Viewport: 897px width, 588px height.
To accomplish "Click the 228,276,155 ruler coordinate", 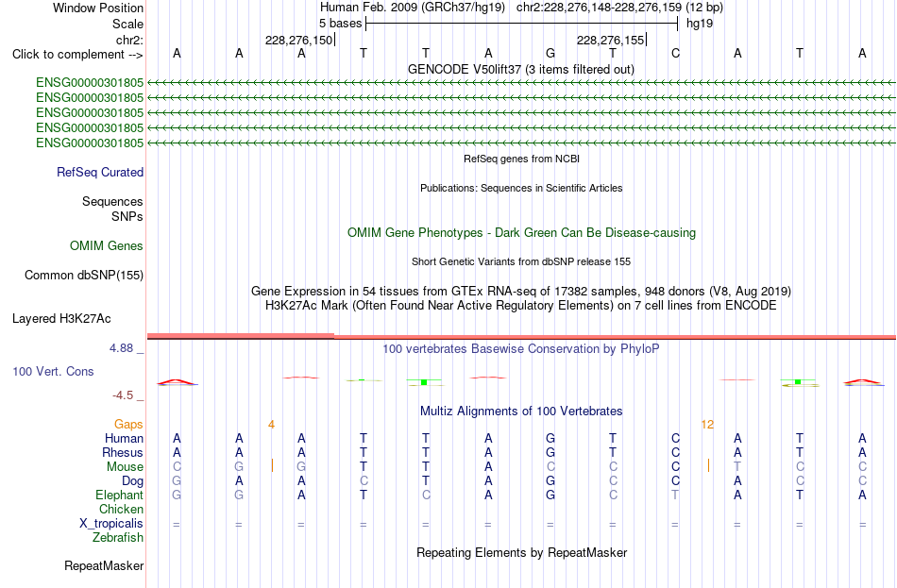I will coord(610,40).
